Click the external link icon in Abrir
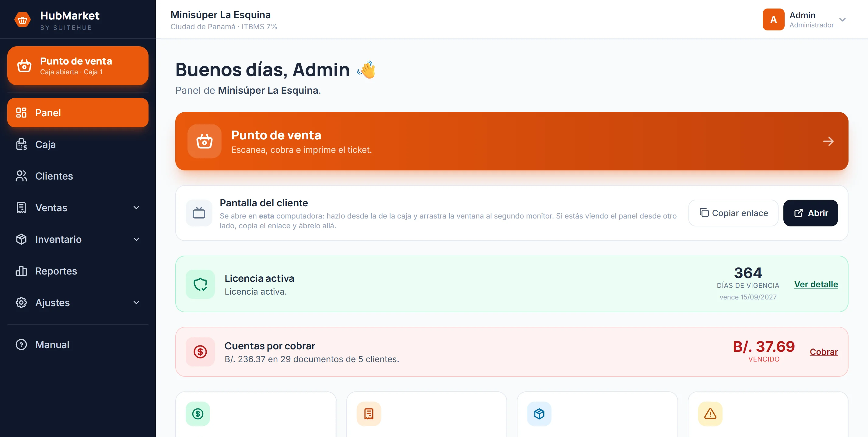 [x=799, y=213]
